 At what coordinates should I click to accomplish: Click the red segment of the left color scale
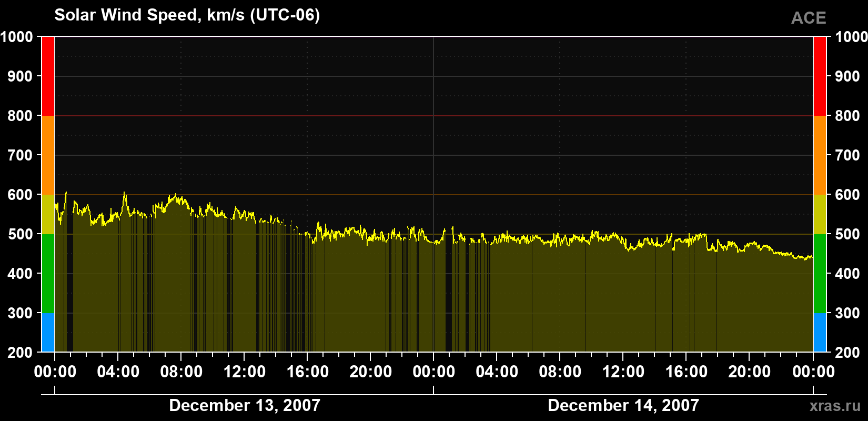(x=48, y=76)
